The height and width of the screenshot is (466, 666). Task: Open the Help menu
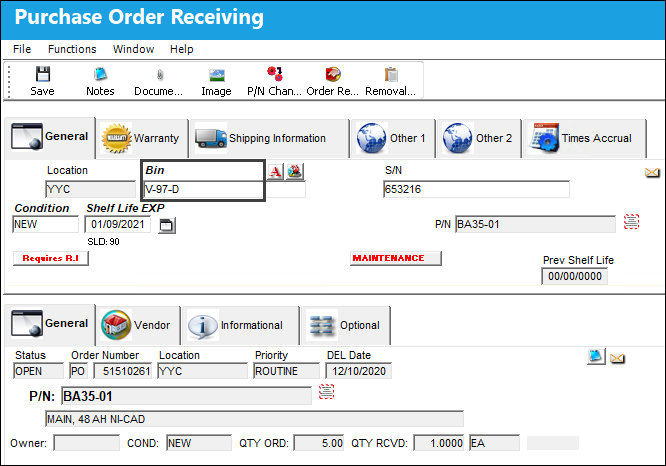182,49
